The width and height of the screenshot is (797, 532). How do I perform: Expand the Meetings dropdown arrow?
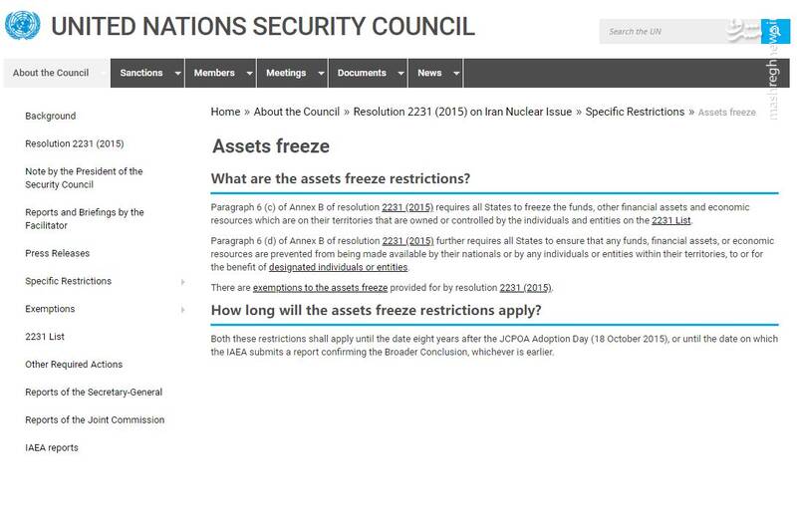click(321, 73)
